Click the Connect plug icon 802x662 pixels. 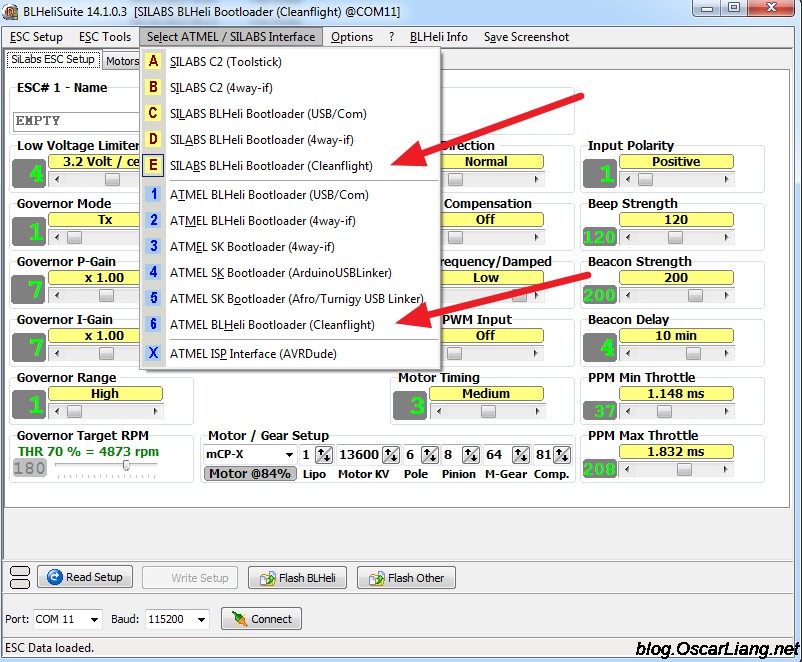pos(240,619)
